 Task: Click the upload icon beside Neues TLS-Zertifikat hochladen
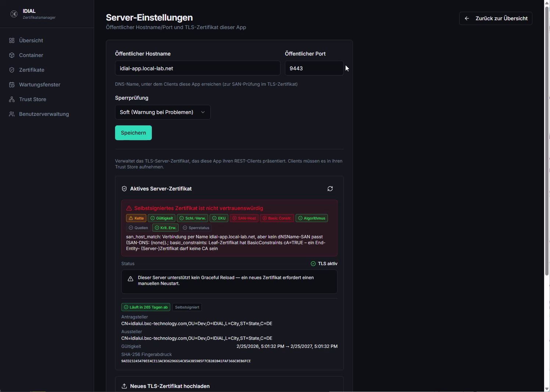click(x=124, y=386)
